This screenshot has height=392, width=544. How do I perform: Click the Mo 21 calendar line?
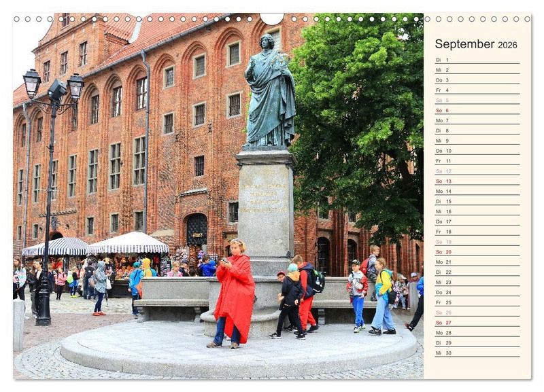pyautogui.click(x=477, y=262)
